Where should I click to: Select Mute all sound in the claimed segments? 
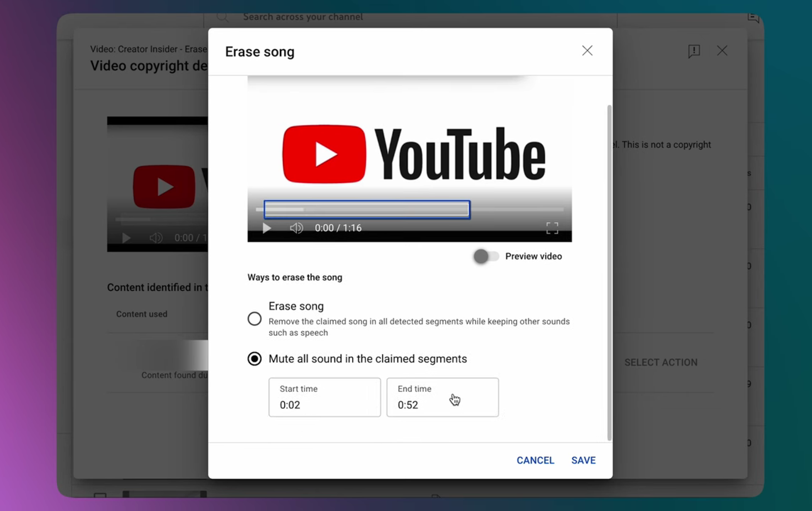tap(254, 359)
